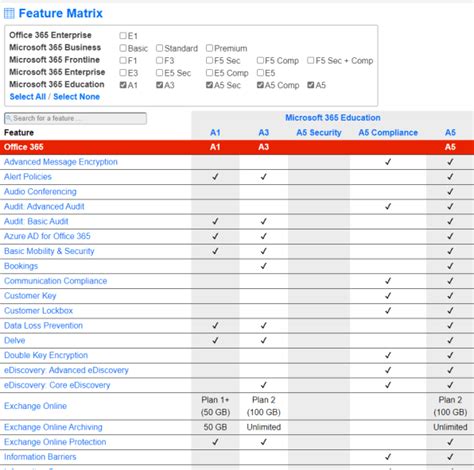Open the Customer Key feature link
Image resolution: width=474 pixels, height=470 pixels.
tap(30, 296)
